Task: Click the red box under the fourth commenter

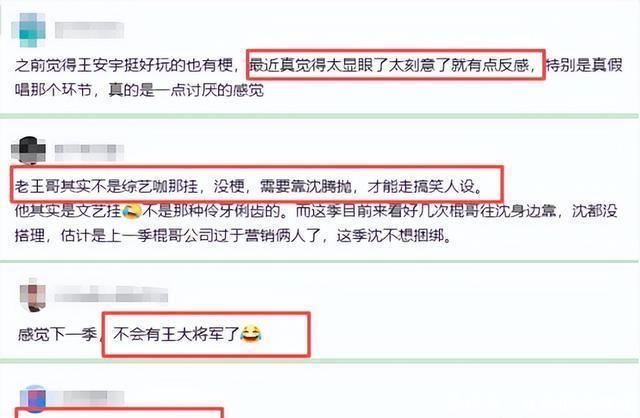Action: (120, 412)
